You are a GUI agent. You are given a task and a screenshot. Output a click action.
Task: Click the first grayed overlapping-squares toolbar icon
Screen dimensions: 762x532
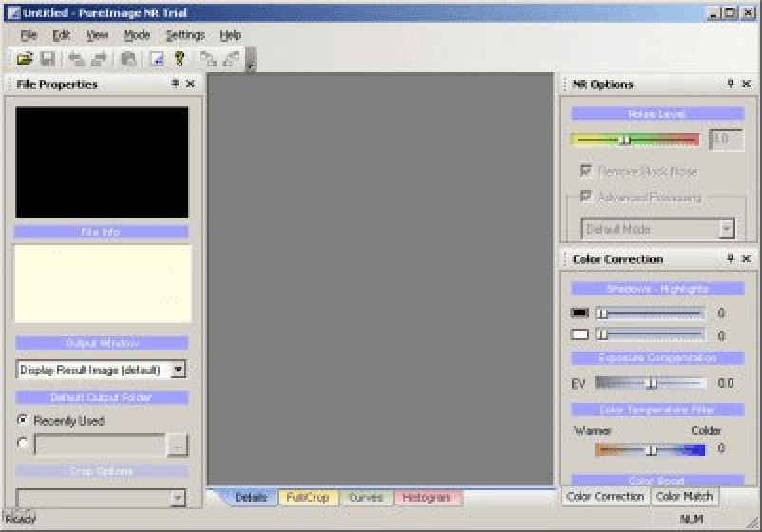click(x=208, y=59)
